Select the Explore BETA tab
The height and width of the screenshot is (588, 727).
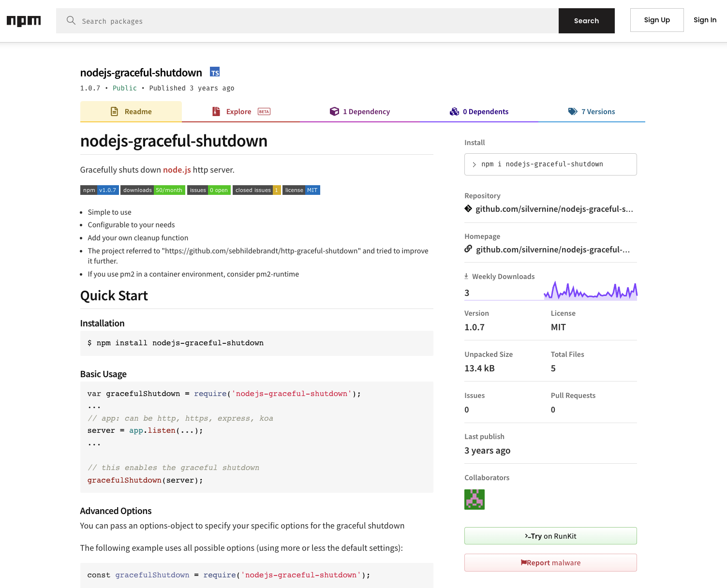(x=239, y=111)
